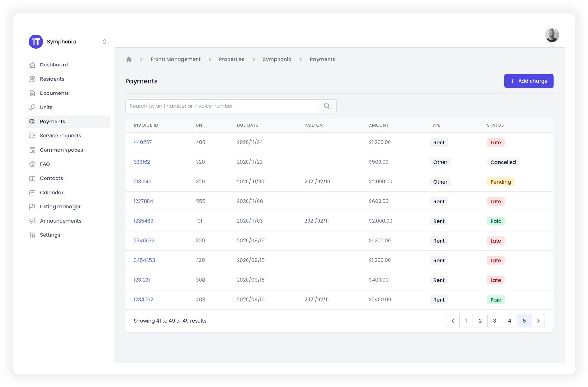Open Listing manager page

point(68,207)
